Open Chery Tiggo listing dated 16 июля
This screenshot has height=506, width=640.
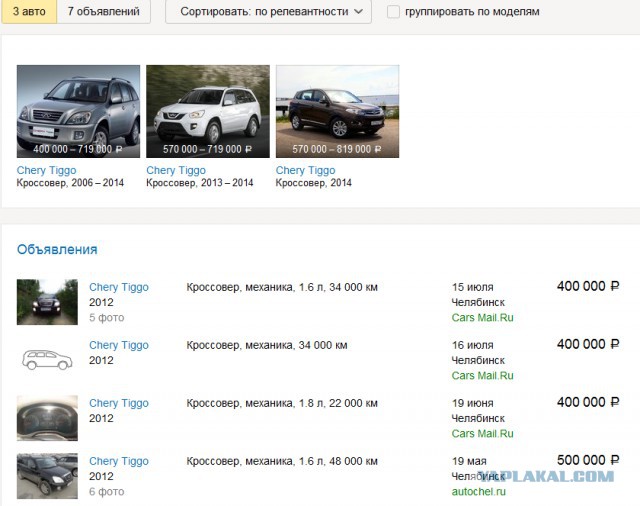point(119,345)
